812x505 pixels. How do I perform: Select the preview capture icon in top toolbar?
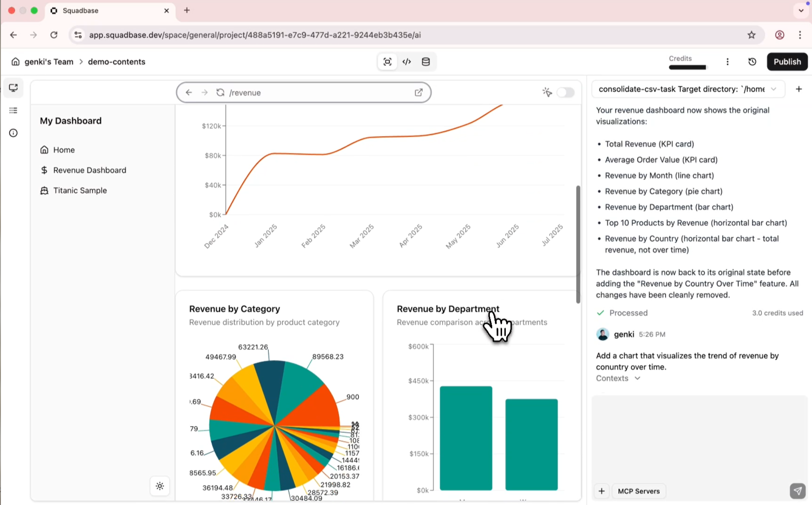(x=387, y=62)
